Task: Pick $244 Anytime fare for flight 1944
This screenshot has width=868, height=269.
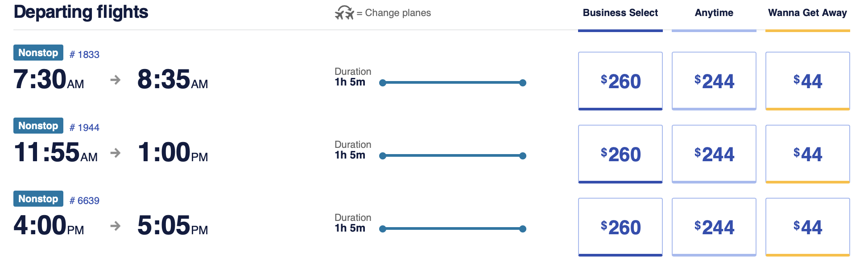Action: [x=714, y=154]
